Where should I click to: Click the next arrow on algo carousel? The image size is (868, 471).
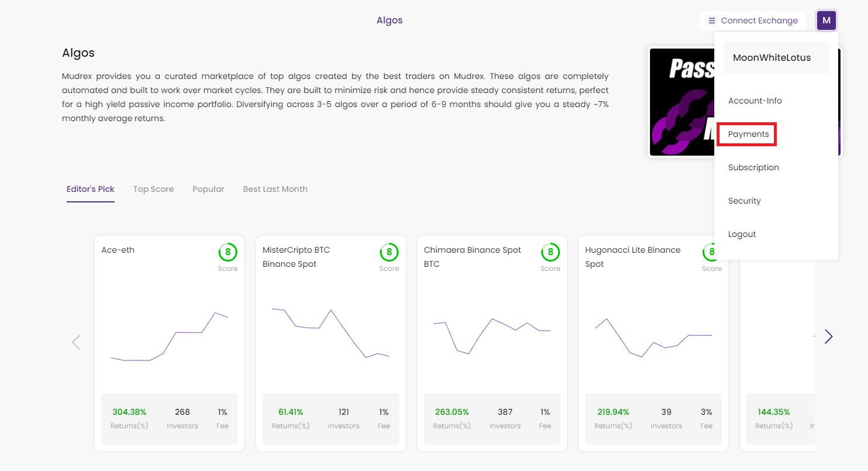click(828, 336)
